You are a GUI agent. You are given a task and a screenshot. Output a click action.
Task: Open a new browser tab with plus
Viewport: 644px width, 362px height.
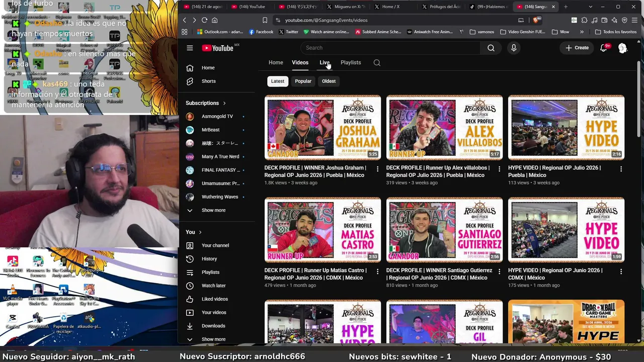click(566, 7)
